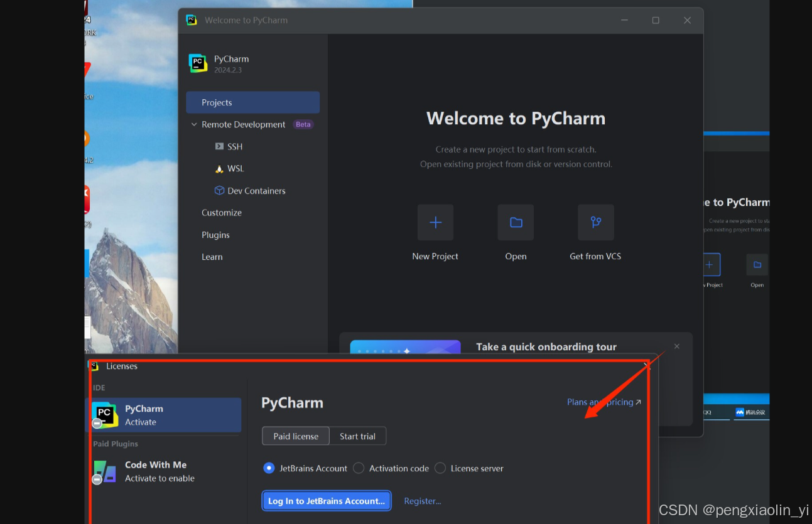Select the JetBrains Account radio button
This screenshot has width=812, height=524.
pos(269,468)
